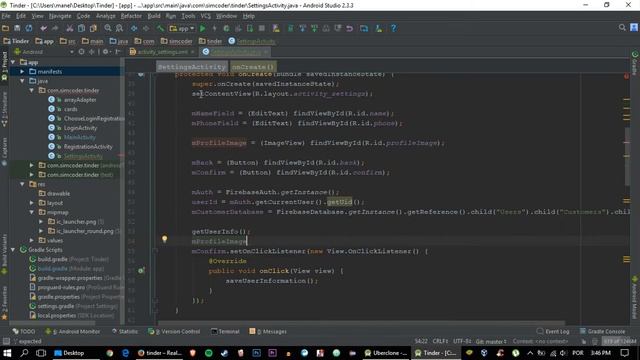Collapse the java folder
The image size is (640, 360).
coord(22,81)
